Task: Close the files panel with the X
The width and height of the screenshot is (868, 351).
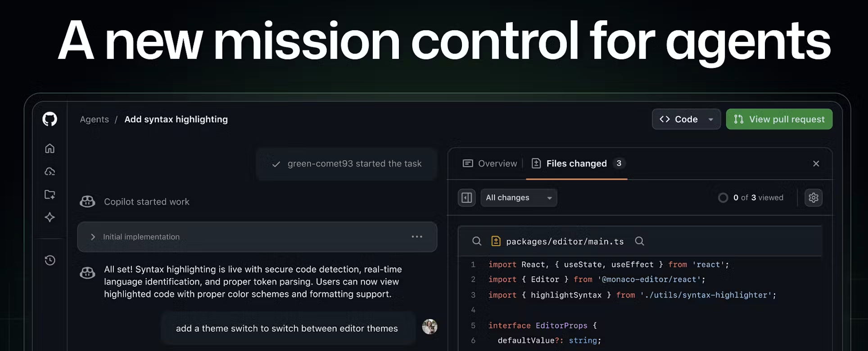Action: pyautogui.click(x=816, y=164)
